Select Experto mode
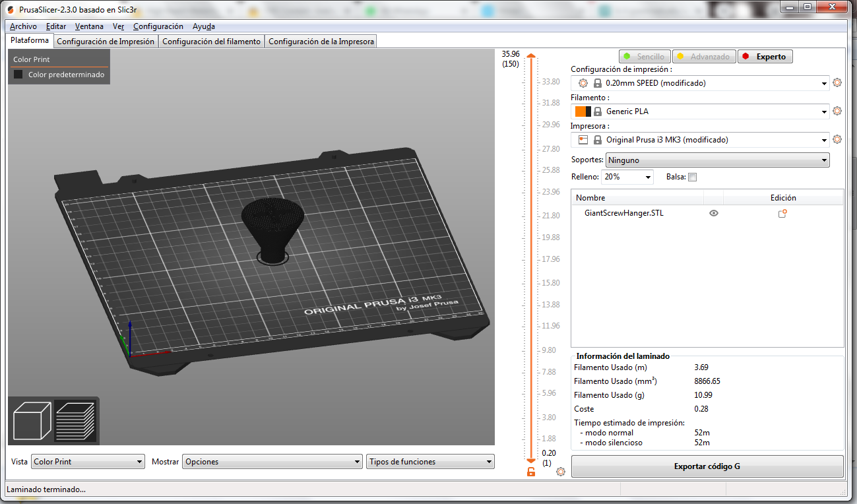The width and height of the screenshot is (857, 504). [x=765, y=57]
